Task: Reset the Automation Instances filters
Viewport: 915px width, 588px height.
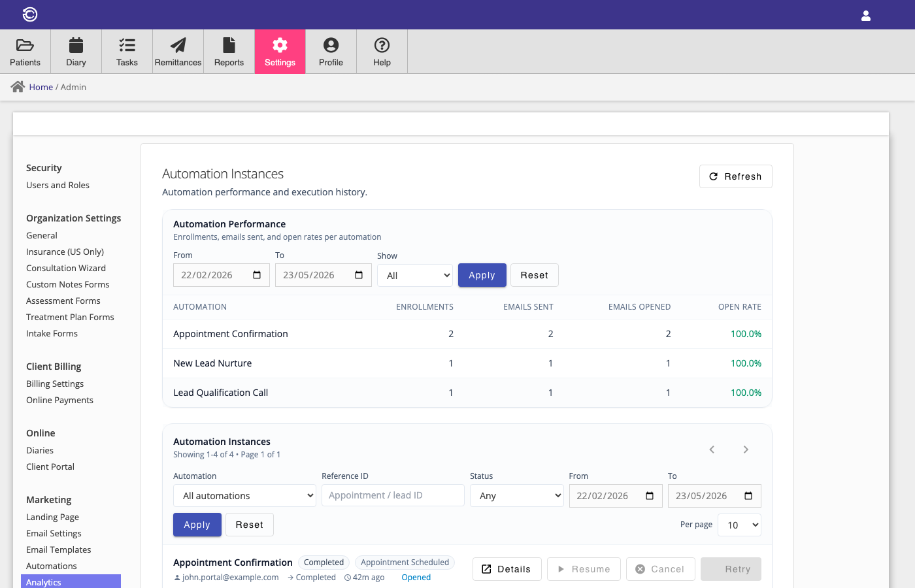Action: pyautogui.click(x=250, y=525)
